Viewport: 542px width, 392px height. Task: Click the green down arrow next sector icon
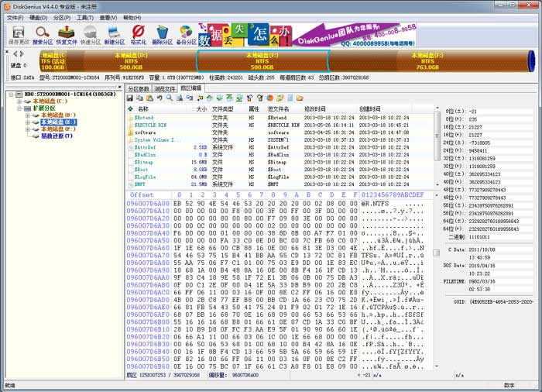click(x=219, y=98)
